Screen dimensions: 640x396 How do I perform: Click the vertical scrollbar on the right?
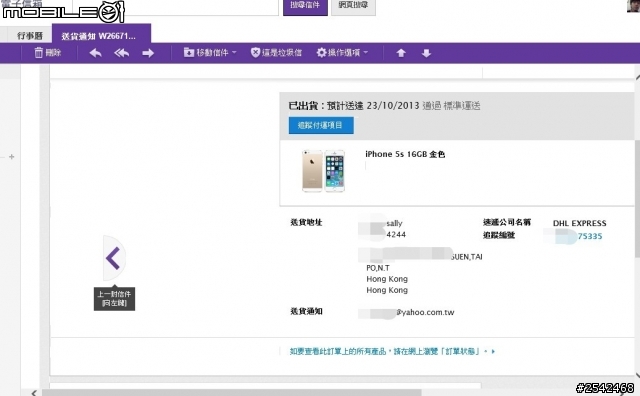pyautogui.click(x=637, y=199)
